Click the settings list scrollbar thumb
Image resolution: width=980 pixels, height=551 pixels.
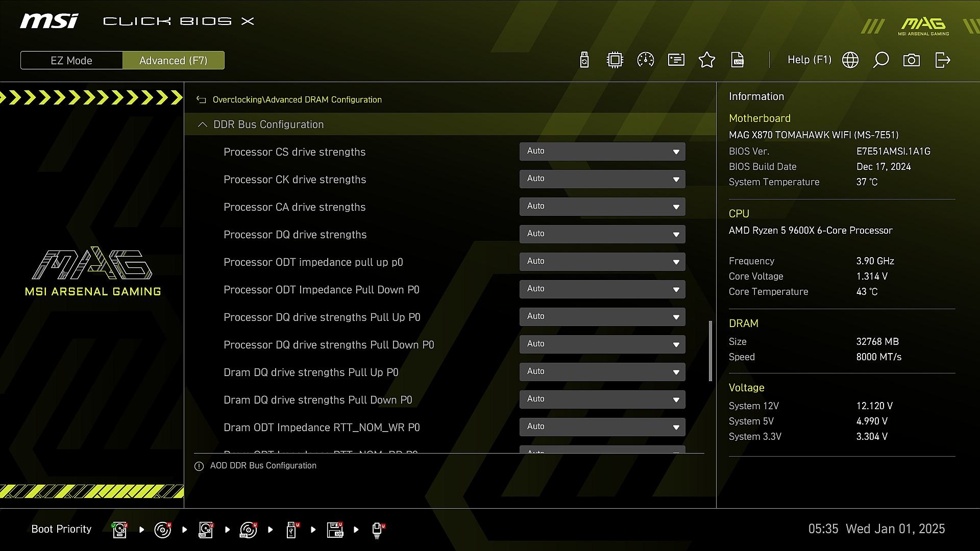click(710, 350)
